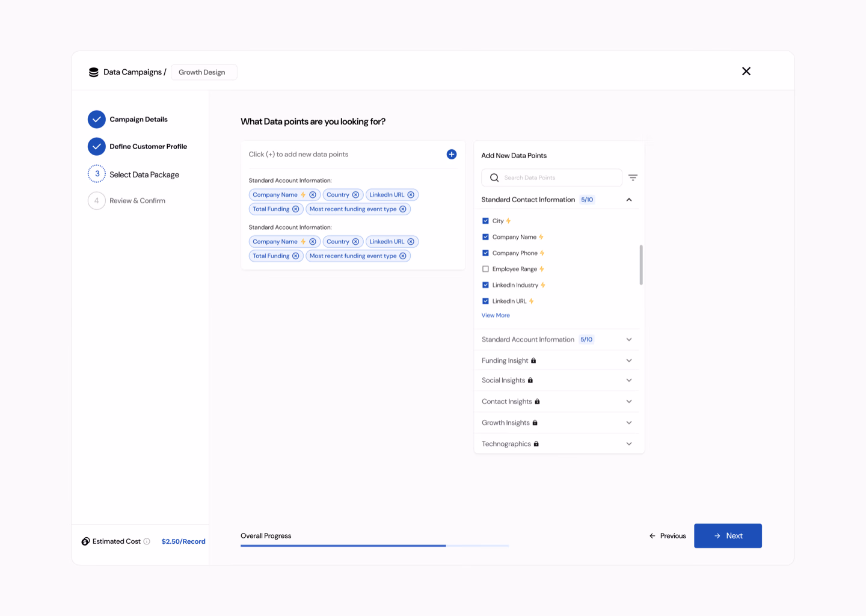
Task: Enable the Employee Range checkbox
Action: 485,269
